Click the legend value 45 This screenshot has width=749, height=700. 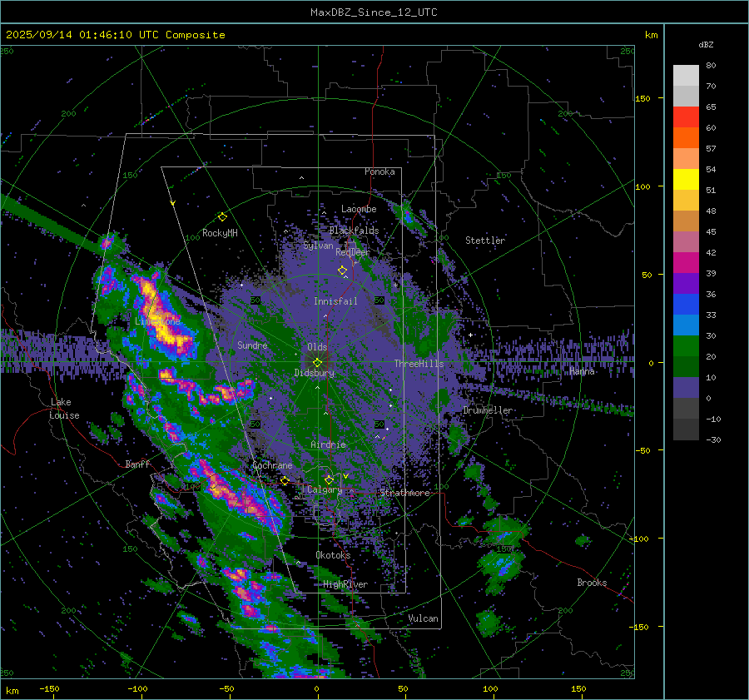(711, 231)
